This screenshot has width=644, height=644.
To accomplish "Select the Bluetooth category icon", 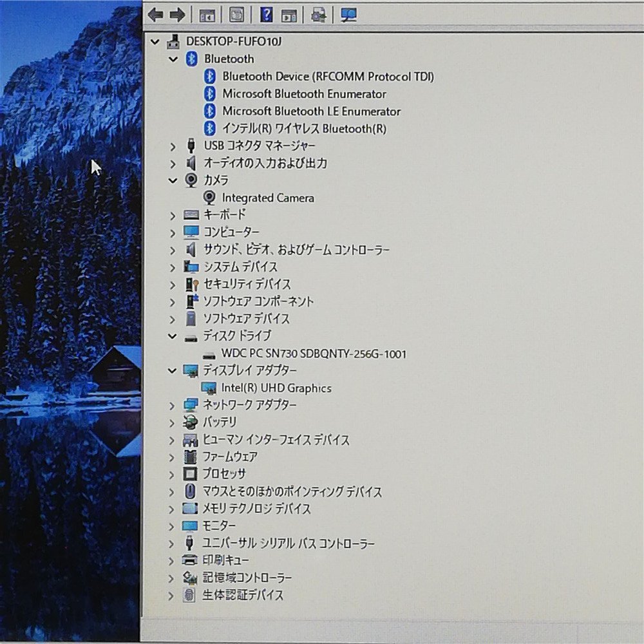I will pos(191,59).
